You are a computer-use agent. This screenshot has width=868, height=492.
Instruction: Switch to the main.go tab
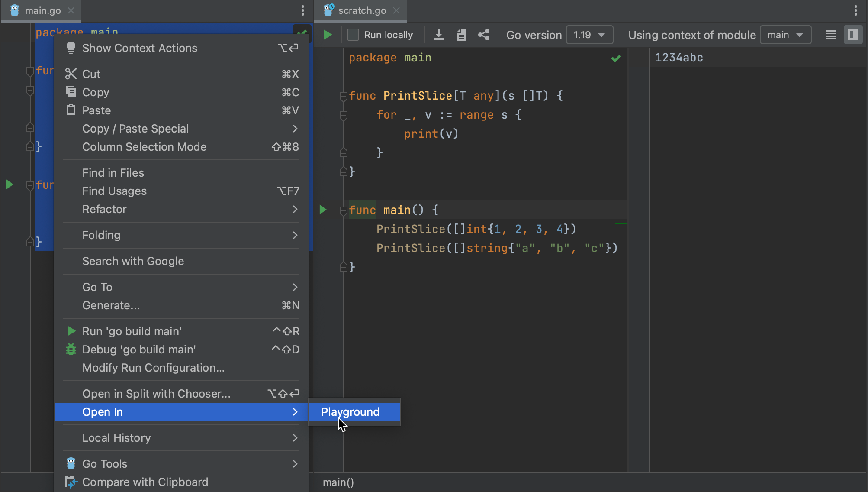point(42,10)
